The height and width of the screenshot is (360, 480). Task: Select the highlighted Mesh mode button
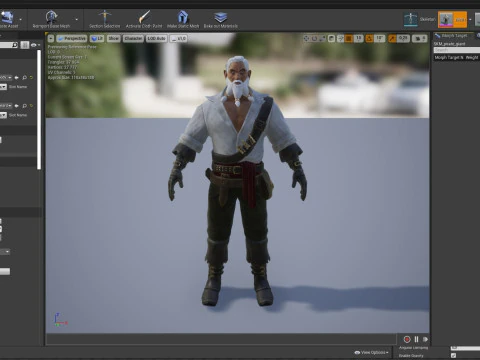click(x=452, y=20)
